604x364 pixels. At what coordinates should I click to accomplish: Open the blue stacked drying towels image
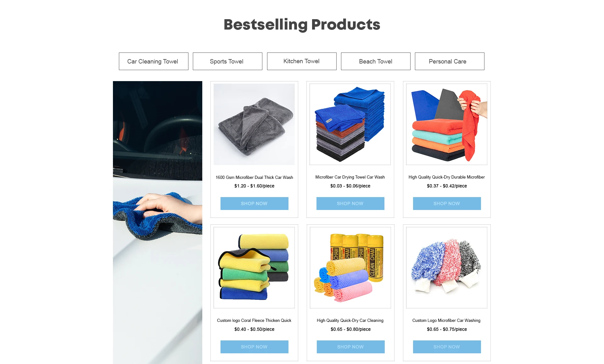pyautogui.click(x=350, y=124)
